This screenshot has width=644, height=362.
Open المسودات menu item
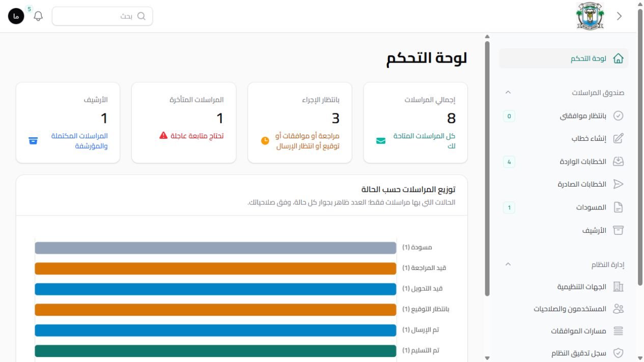tap(564, 207)
